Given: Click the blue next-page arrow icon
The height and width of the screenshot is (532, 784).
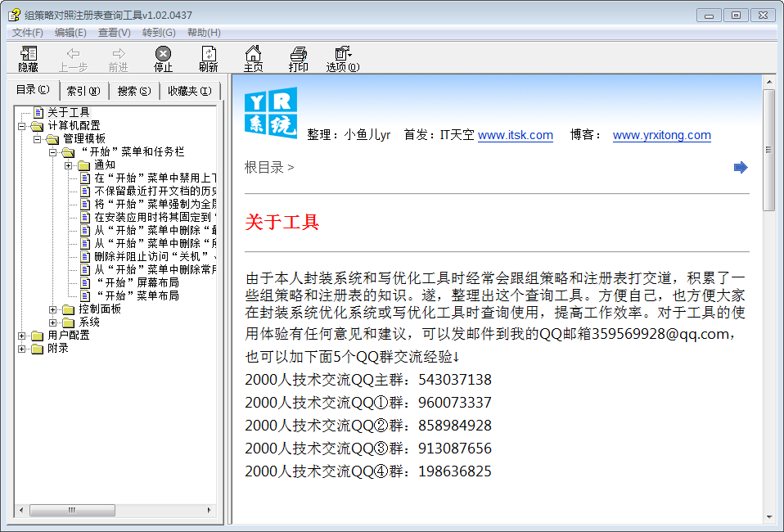Looking at the screenshot, I should [741, 168].
